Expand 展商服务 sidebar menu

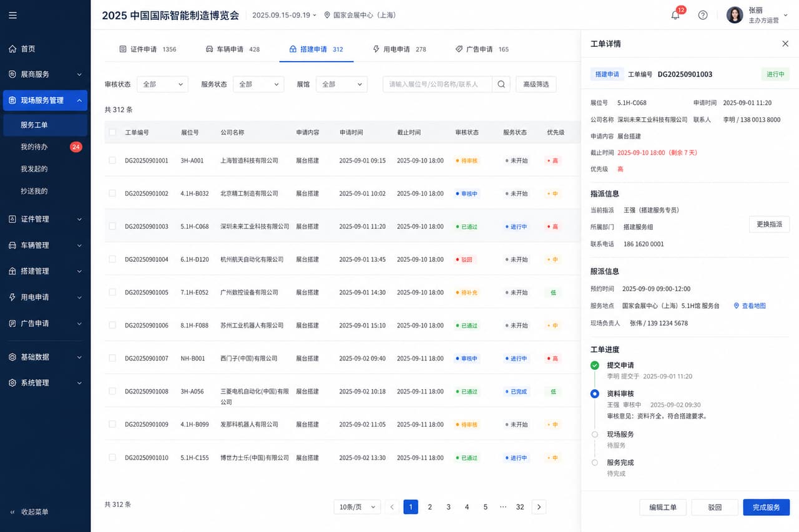45,74
